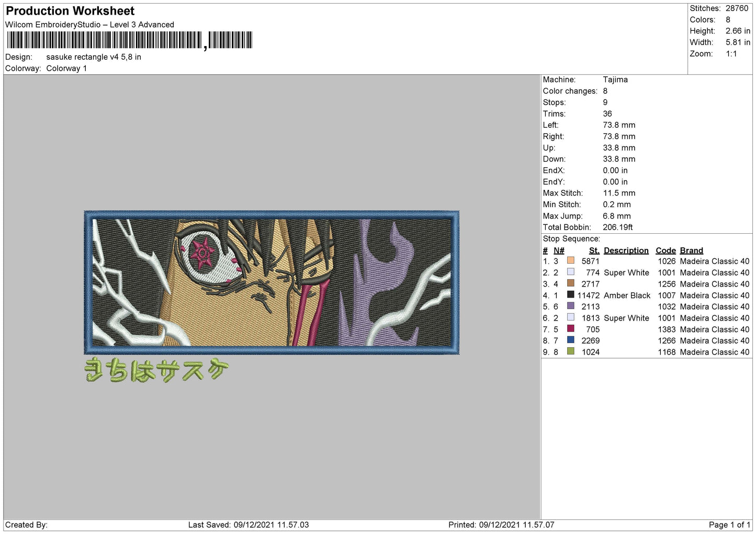The height and width of the screenshot is (534, 756).
Task: Pick the white swatch for stop 6
Action: coord(571,317)
